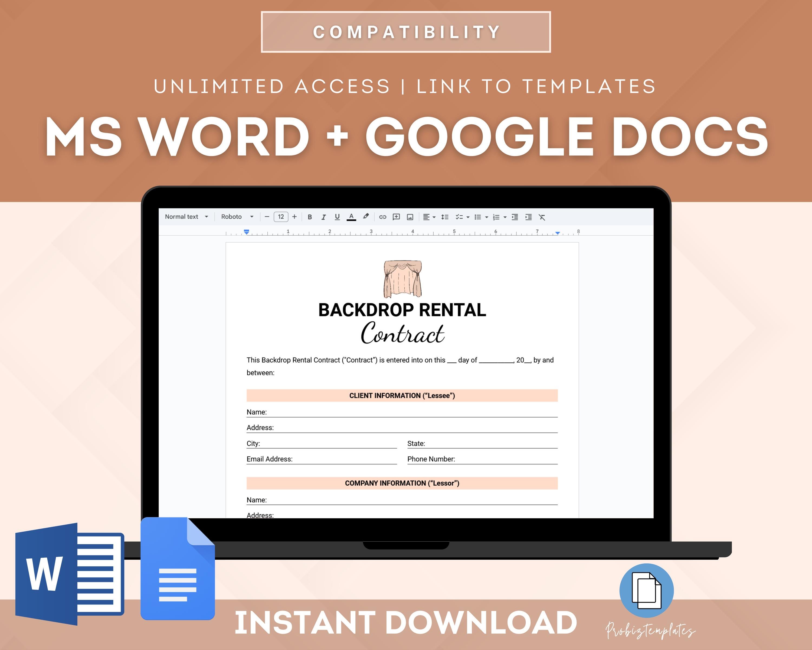This screenshot has height=650, width=812.
Task: Open the bulleted list dropdown
Action: tap(481, 217)
